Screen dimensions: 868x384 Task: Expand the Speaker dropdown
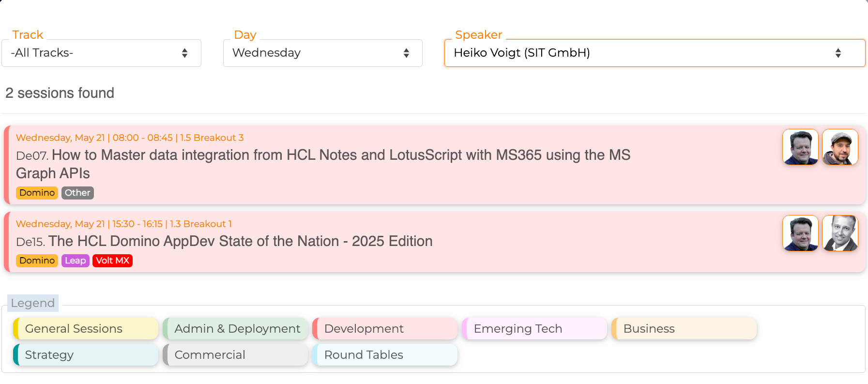(x=654, y=53)
